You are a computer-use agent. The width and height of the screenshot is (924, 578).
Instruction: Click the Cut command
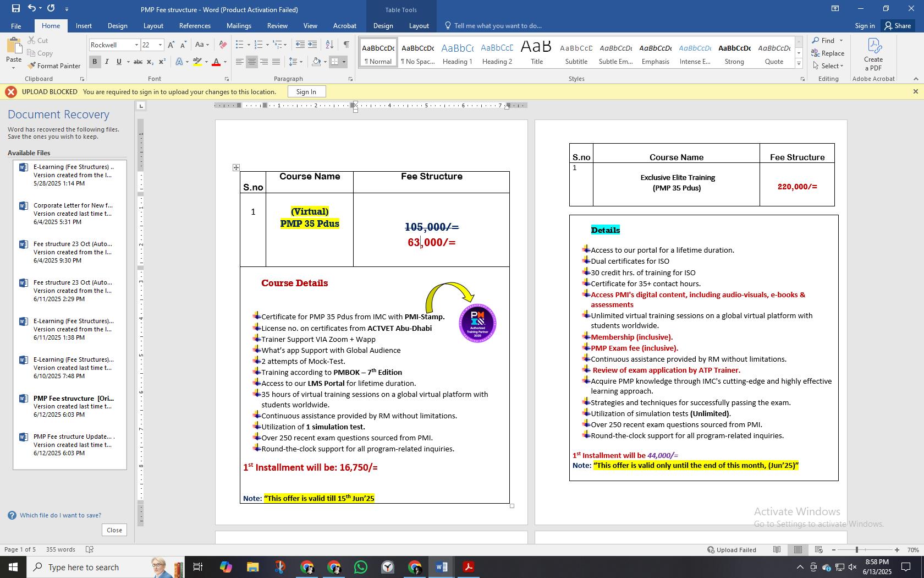pos(37,40)
